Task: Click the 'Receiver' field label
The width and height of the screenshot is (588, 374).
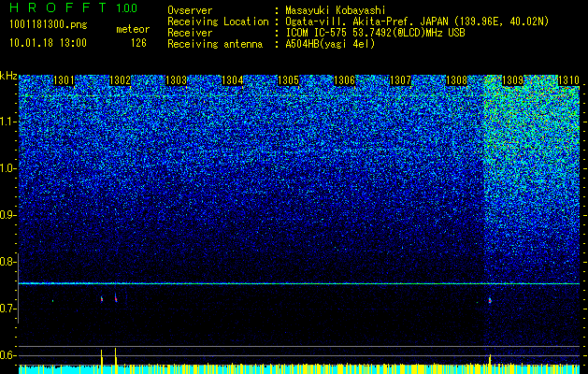Action: (190, 33)
